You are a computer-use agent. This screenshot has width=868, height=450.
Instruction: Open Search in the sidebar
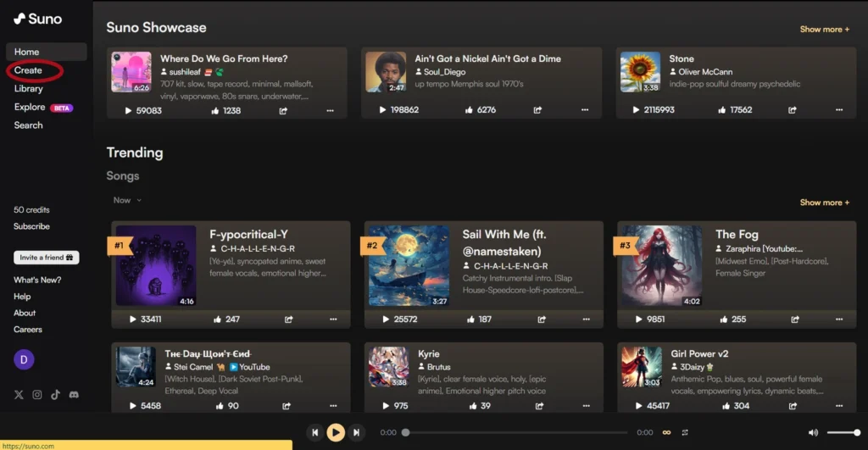click(x=28, y=125)
